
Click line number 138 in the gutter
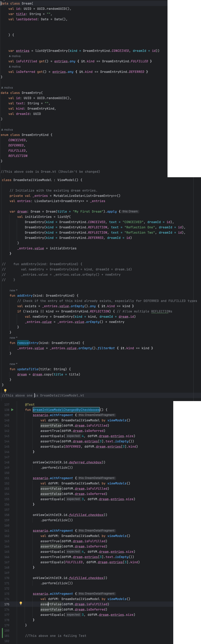click(x=7, y=410)
